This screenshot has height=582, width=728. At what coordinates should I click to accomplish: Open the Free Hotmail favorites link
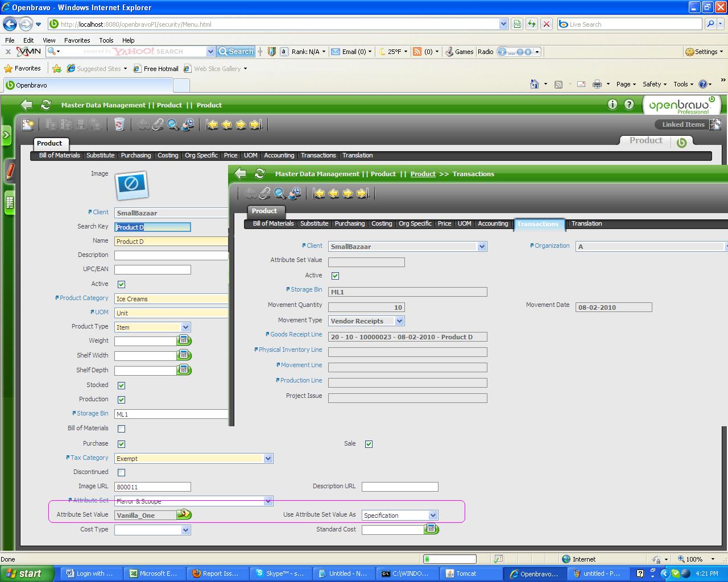tap(156, 69)
